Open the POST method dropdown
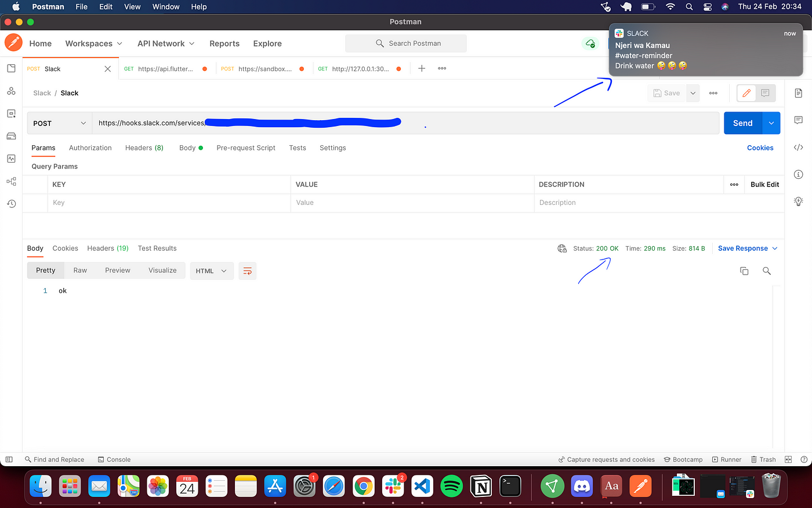 tap(60, 123)
